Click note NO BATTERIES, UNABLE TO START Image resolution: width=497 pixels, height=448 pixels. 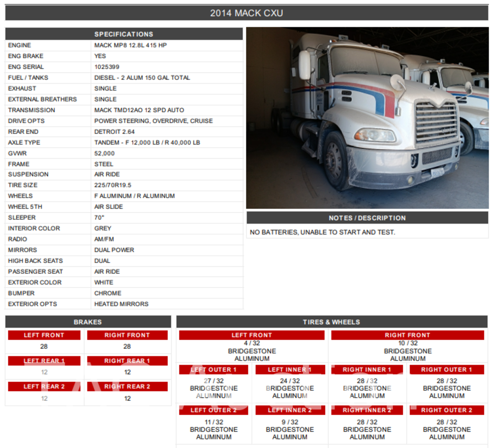coord(322,232)
